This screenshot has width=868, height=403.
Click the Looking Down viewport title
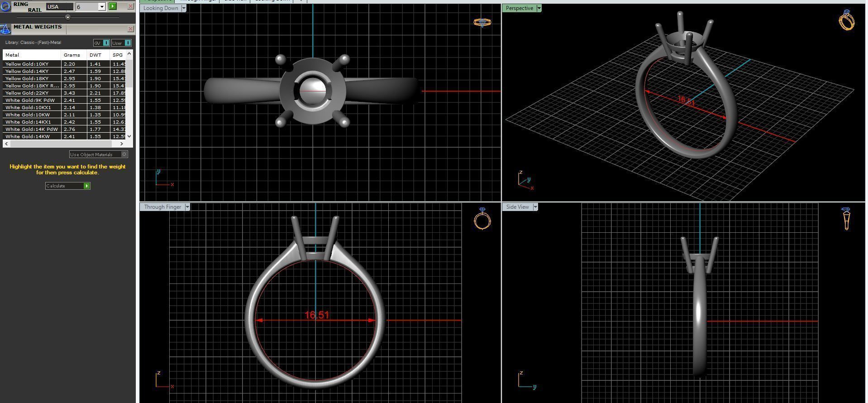tap(161, 8)
